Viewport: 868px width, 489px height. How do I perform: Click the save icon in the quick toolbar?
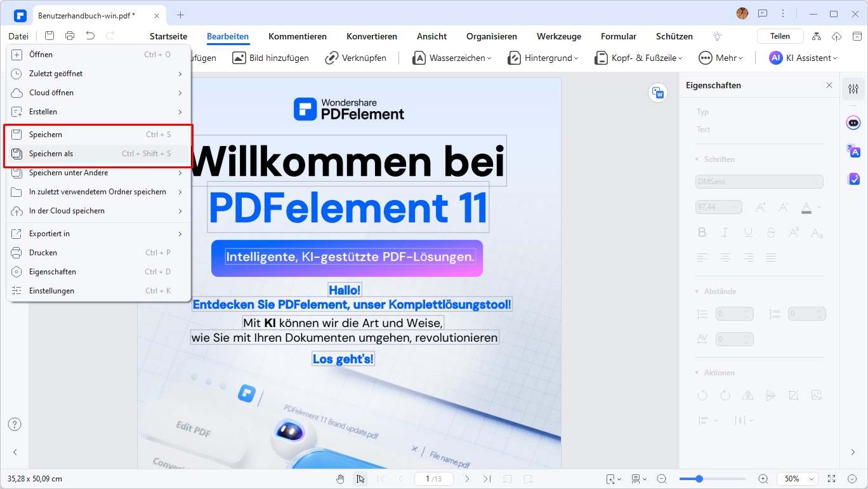49,36
